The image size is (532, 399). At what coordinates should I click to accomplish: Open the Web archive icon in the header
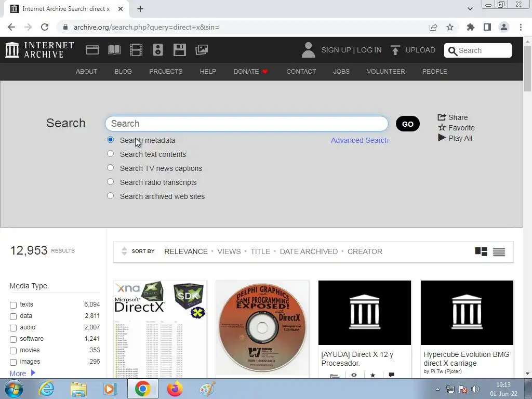(x=92, y=50)
